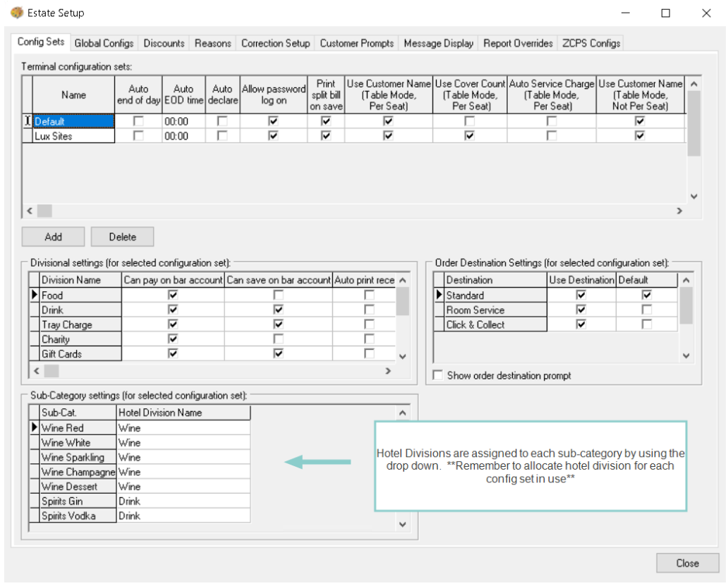Enable Auto end of day for Lux Sites
The width and height of the screenshot is (728, 586).
point(138,136)
